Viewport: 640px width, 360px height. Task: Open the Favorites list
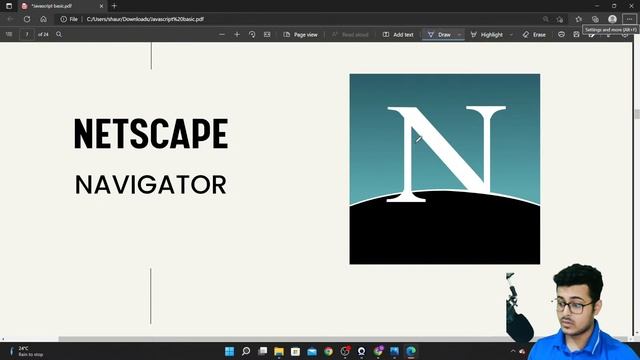(579, 19)
